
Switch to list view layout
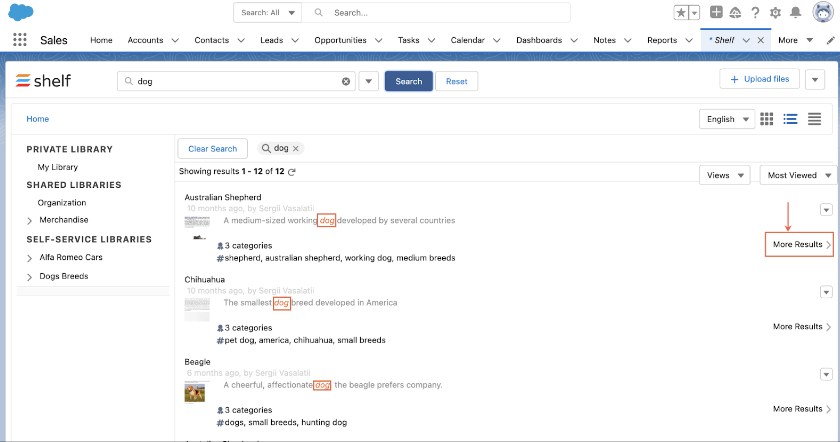pyautogui.click(x=790, y=119)
